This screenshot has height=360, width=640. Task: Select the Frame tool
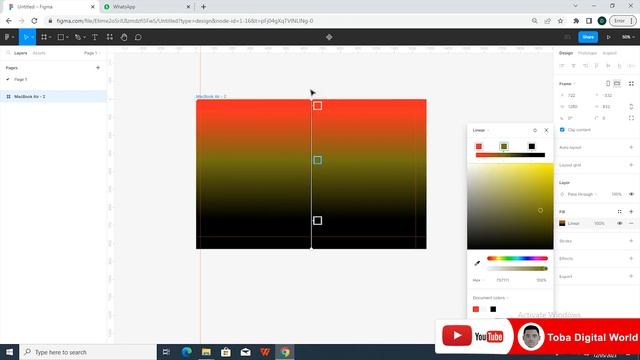44,37
